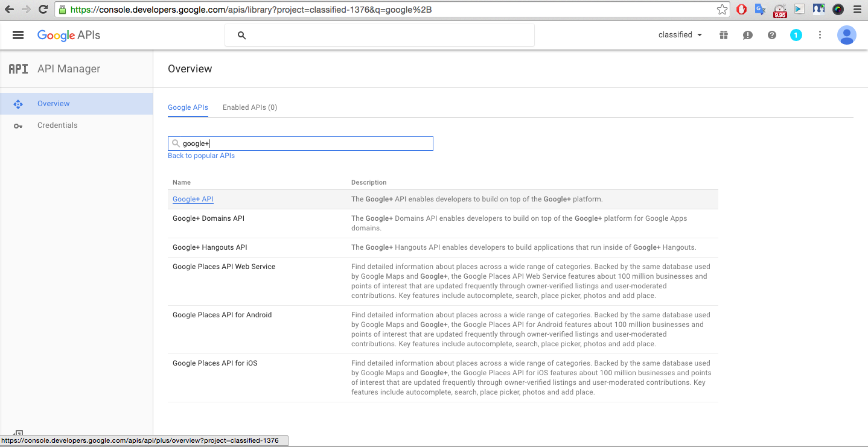Open Google+ Domains API
The width and height of the screenshot is (868, 447).
click(208, 218)
